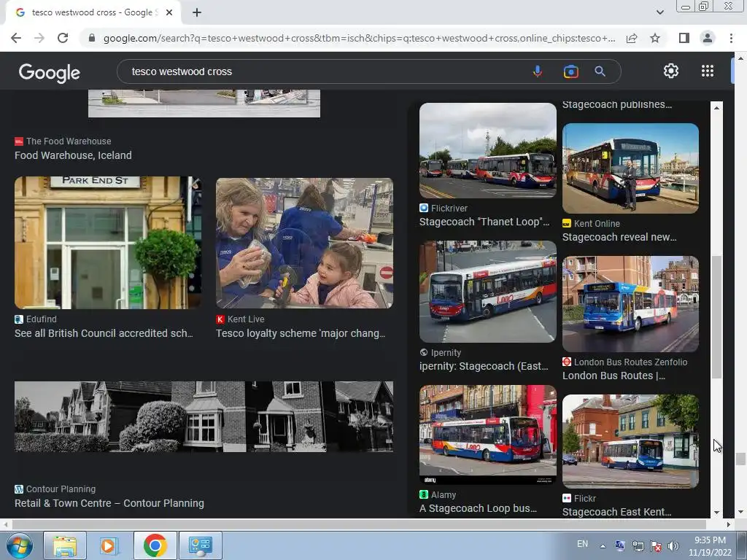747x560 pixels.
Task: Open See all British Council accredited link
Action: (x=104, y=333)
